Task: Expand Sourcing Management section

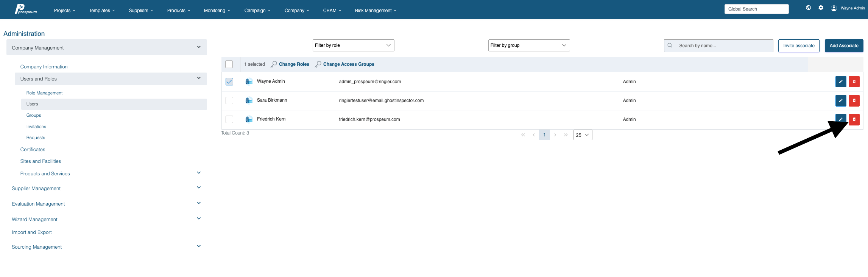Action: tap(199, 246)
